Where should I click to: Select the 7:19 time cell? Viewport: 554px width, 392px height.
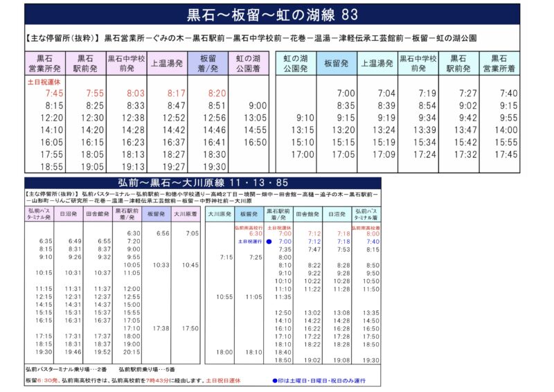(427, 93)
